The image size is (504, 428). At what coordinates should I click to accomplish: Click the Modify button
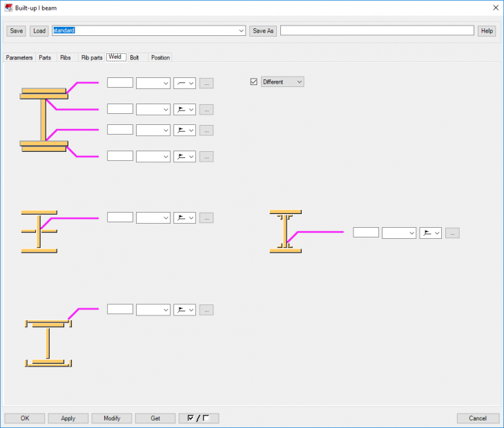coord(112,418)
